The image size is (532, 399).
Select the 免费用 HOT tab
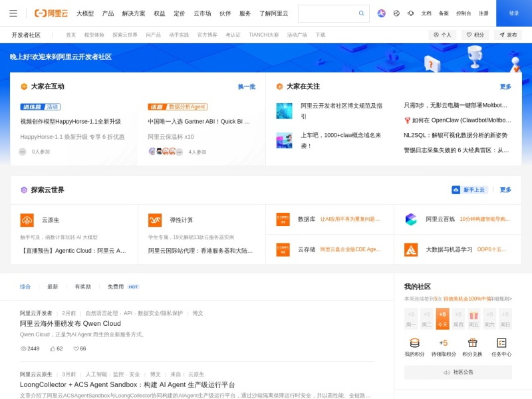pyautogui.click(x=124, y=287)
